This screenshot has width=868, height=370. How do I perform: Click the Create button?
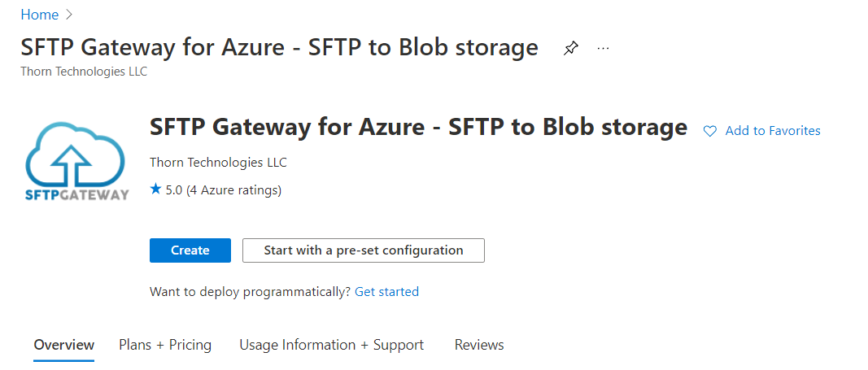coord(190,250)
